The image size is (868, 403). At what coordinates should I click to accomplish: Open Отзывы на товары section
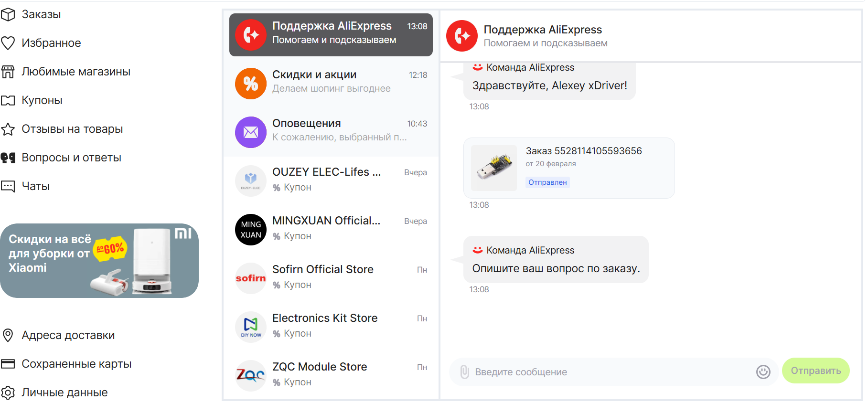pyautogui.click(x=72, y=129)
